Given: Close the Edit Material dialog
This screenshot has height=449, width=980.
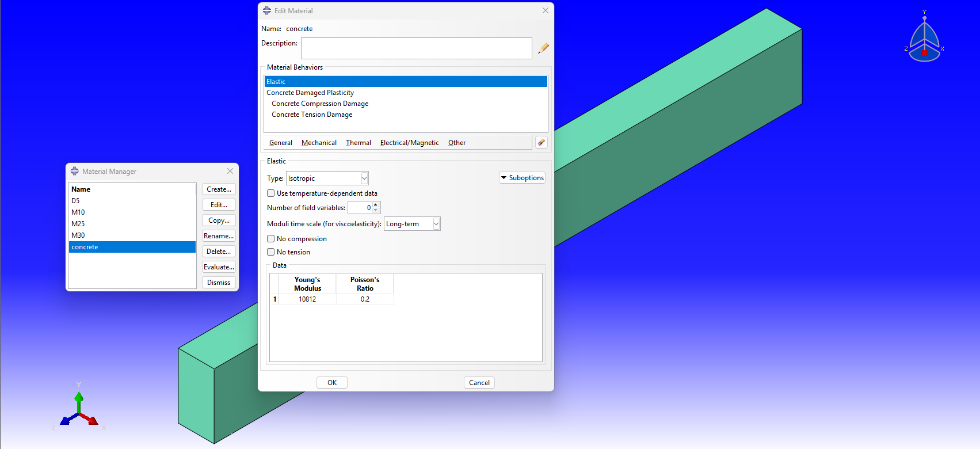Looking at the screenshot, I should (x=546, y=10).
